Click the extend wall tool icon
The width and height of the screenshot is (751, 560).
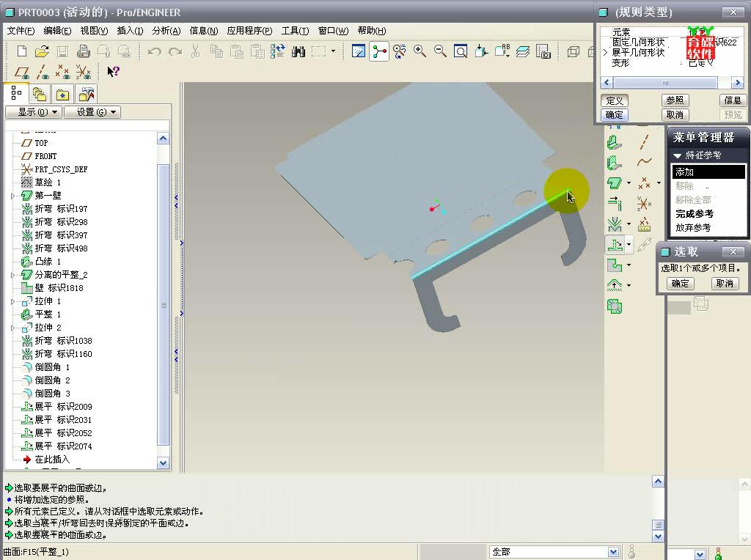615,204
